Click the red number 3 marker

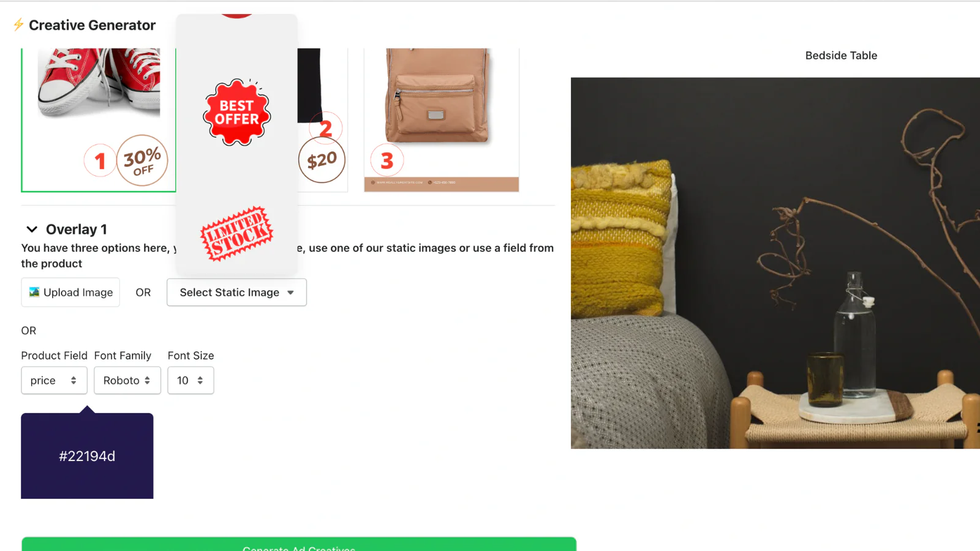click(387, 160)
